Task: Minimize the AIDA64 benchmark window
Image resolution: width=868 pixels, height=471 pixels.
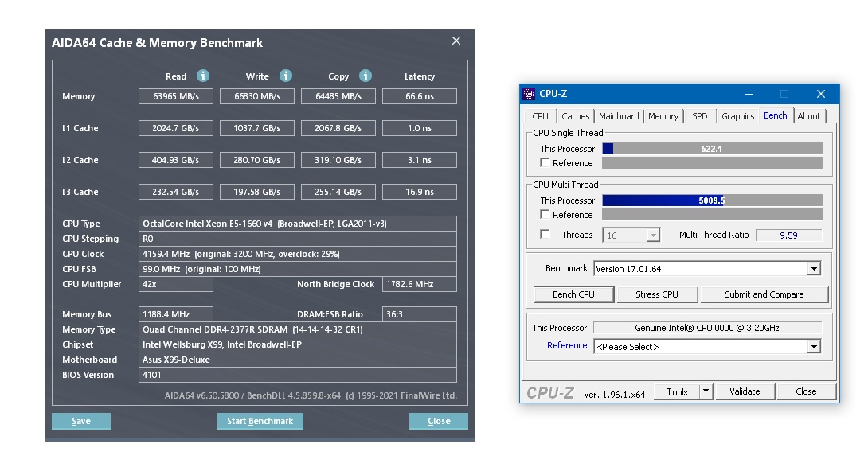Action: pos(420,41)
